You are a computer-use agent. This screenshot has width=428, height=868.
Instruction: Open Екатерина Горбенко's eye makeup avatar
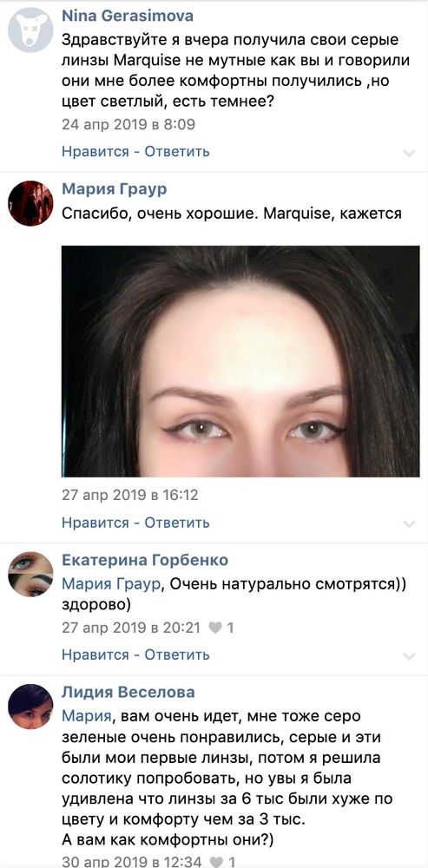30,574
